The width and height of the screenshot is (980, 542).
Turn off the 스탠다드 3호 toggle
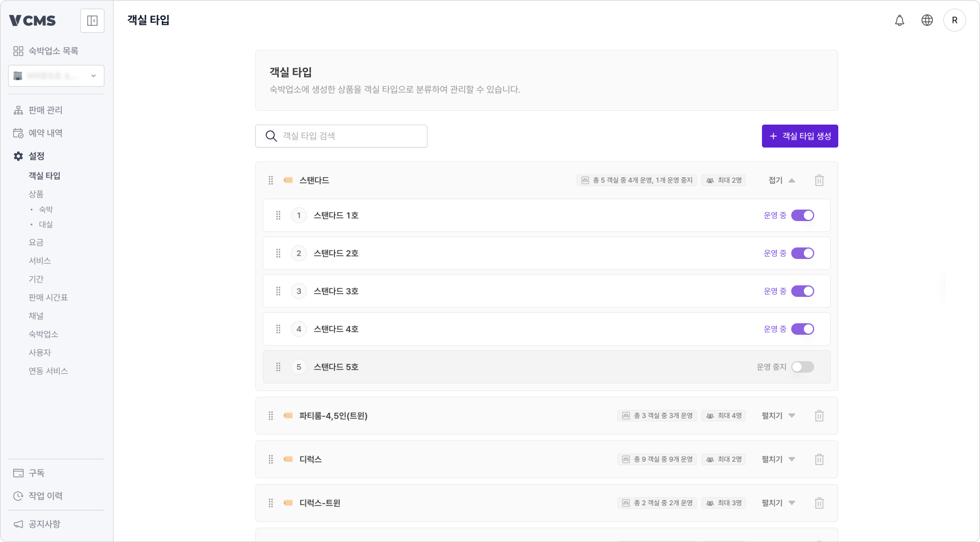pyautogui.click(x=803, y=291)
